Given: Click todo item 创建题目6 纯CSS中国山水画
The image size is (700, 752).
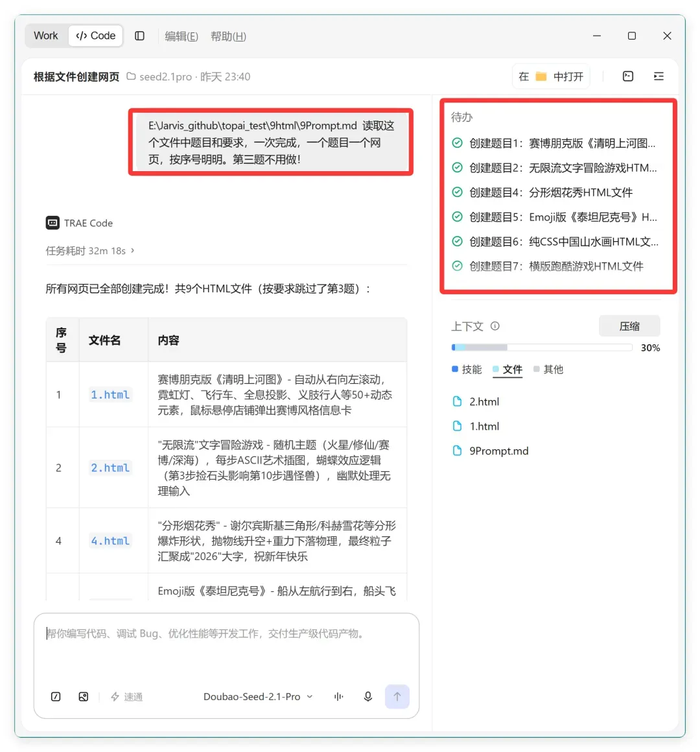Looking at the screenshot, I should (x=555, y=241).
